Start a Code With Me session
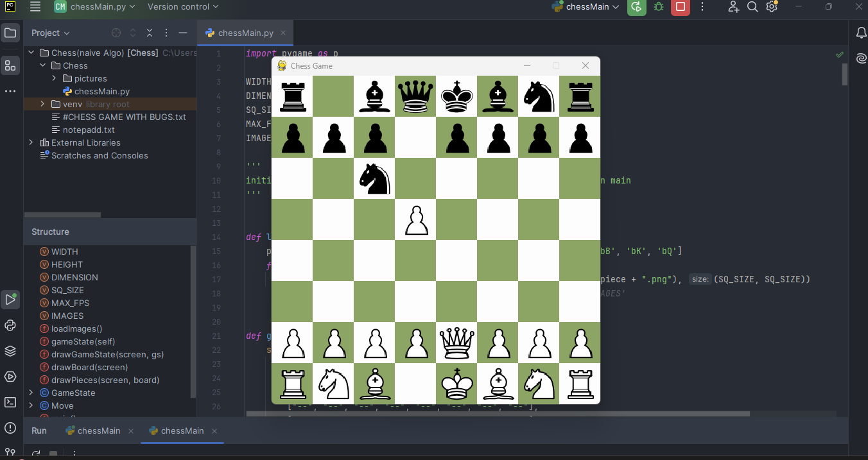868x460 pixels. (x=733, y=8)
